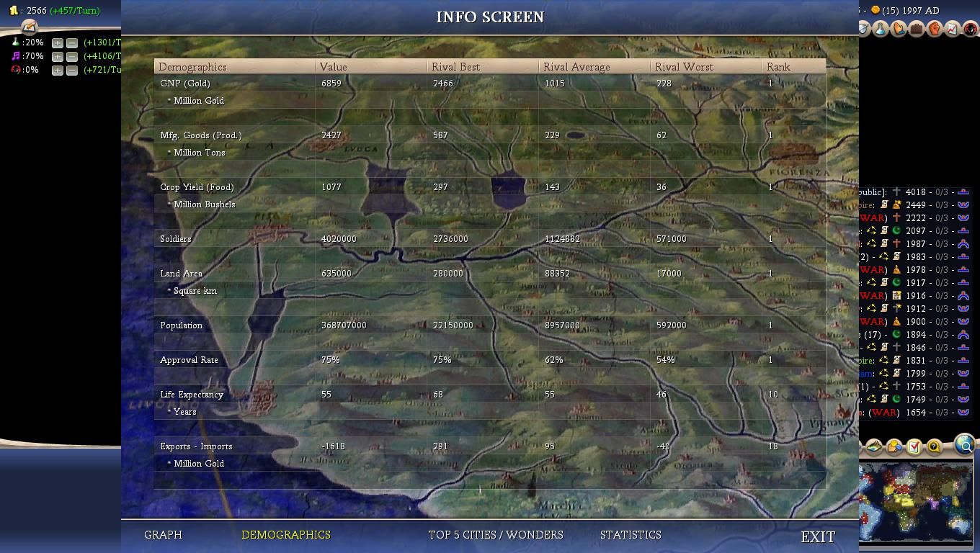Toggle the terrain map overlay icon
This screenshot has width=980, height=553.
click(874, 447)
